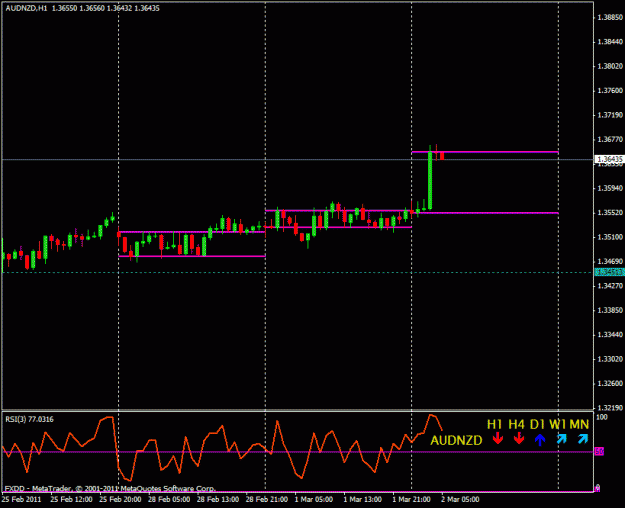625x508 pixels.
Task: Click the blue D1 up arrow
Action: [x=540, y=439]
